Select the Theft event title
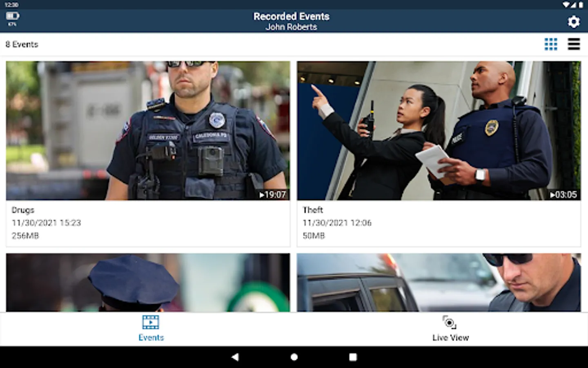The width and height of the screenshot is (588, 368). tap(313, 210)
